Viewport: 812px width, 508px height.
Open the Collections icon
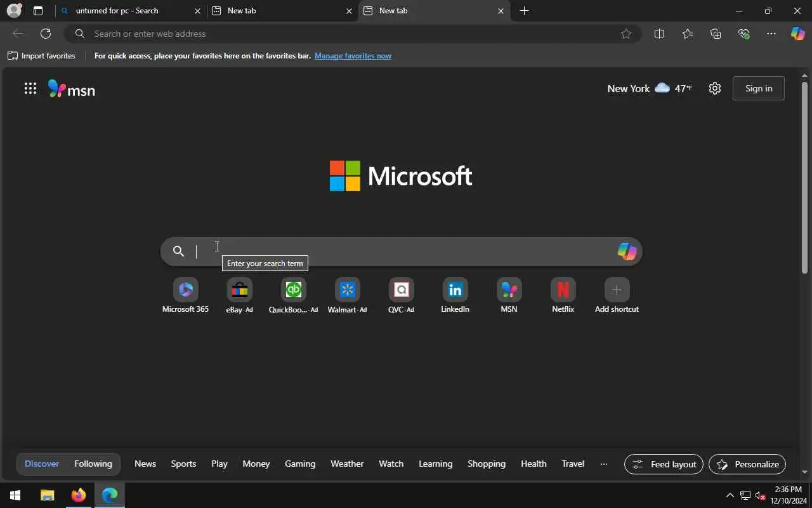(716, 34)
